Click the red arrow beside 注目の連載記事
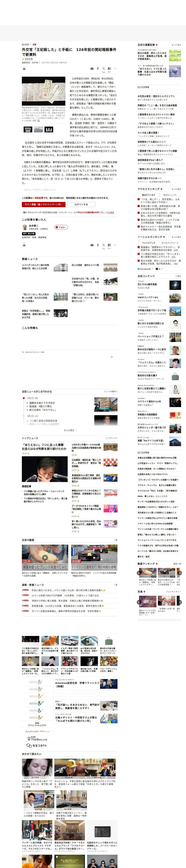Screen dimensions: 186x868 point(157,45)
